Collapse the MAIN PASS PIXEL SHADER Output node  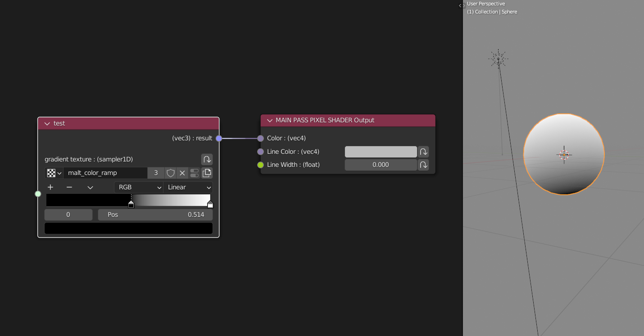[269, 120]
